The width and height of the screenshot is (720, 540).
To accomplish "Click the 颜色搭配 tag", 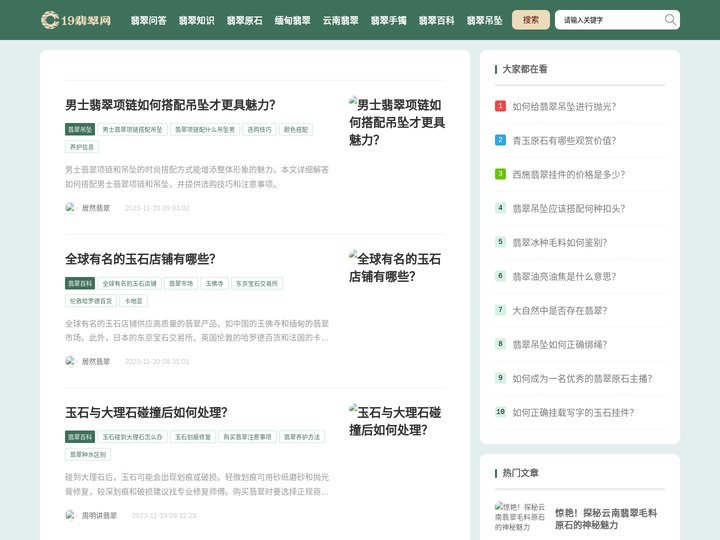I will tap(296, 129).
